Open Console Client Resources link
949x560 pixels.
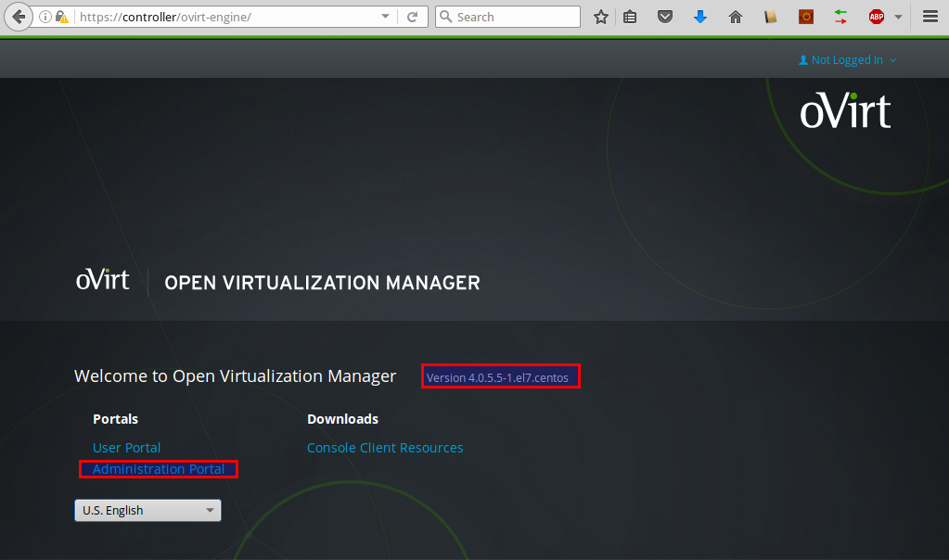click(385, 448)
